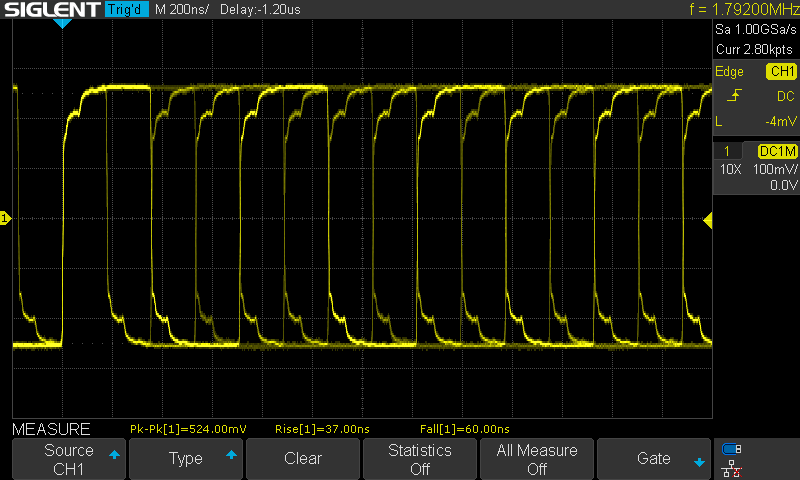Select the channel 1 tab in side panel

[x=728, y=151]
